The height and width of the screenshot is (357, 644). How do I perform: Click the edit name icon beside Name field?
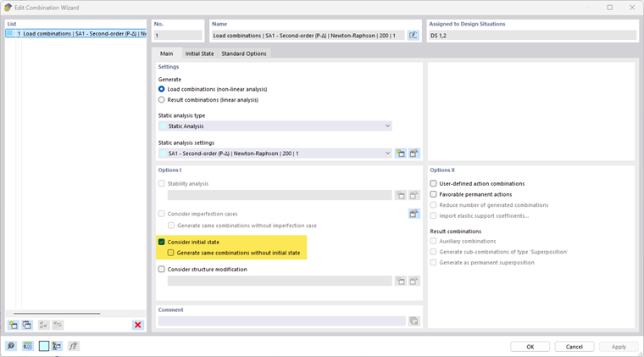[414, 36]
